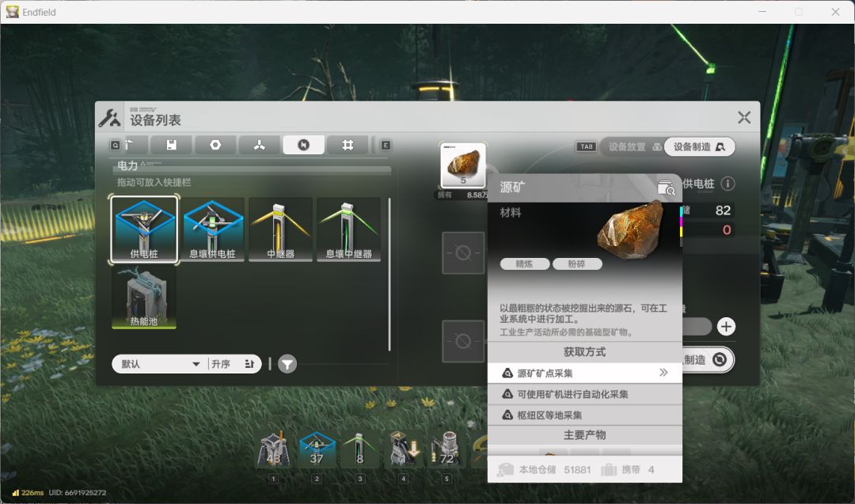Switch to 设备制造 mode
Image resolution: width=855 pixels, height=504 pixels.
700,146
